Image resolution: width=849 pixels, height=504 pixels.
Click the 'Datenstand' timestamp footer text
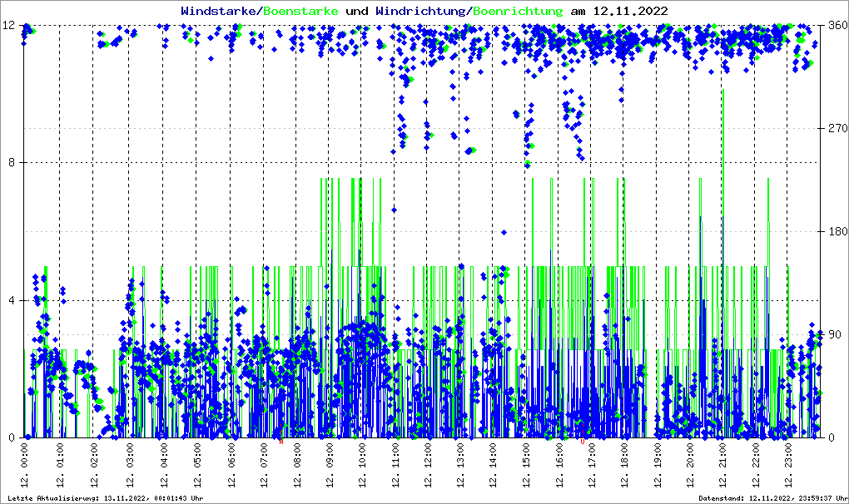[771, 498]
